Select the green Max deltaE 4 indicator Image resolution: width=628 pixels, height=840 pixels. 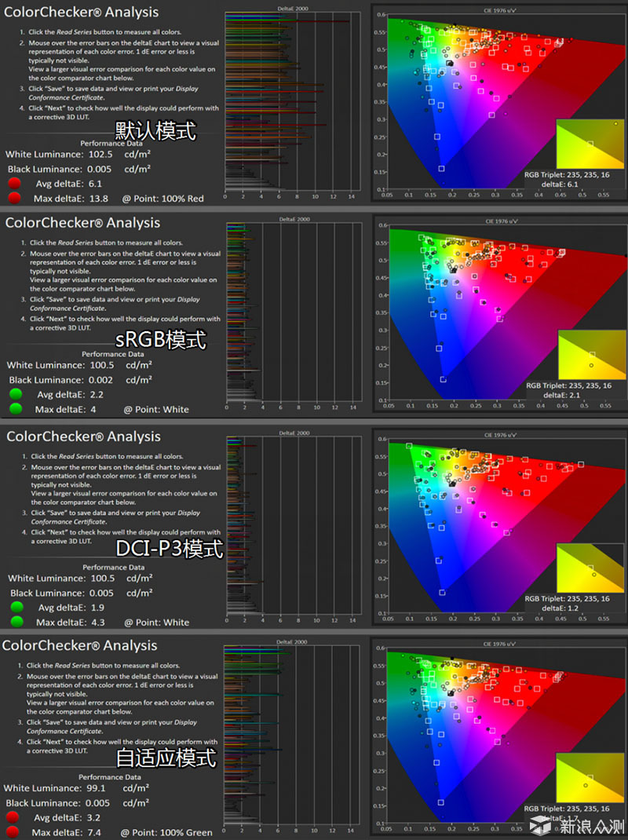pyautogui.click(x=16, y=408)
